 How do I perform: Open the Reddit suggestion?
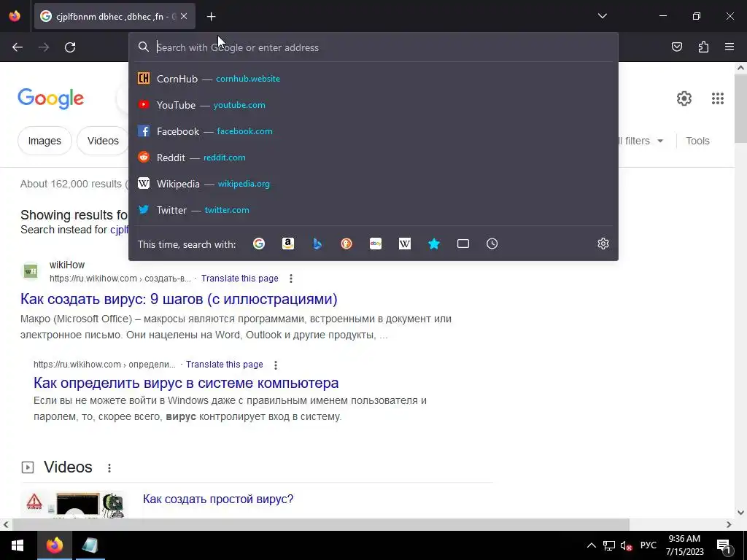pyautogui.click(x=373, y=157)
